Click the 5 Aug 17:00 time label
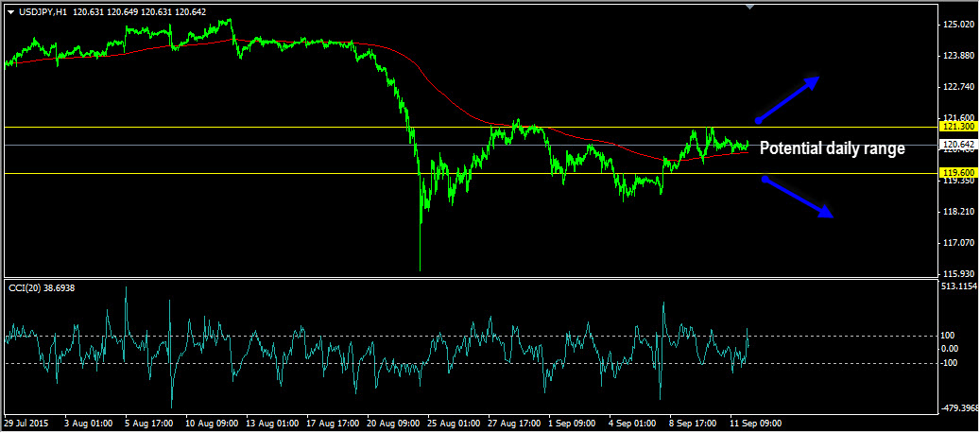 (x=148, y=423)
